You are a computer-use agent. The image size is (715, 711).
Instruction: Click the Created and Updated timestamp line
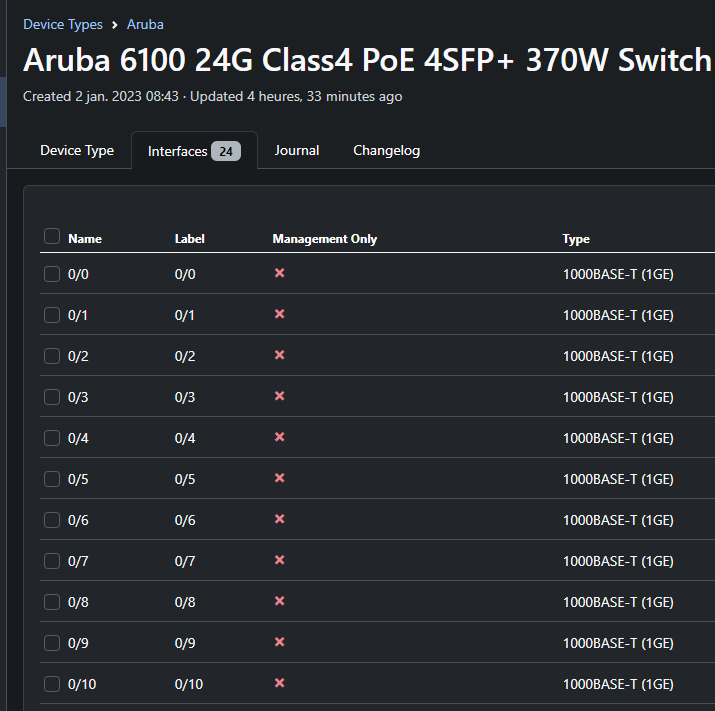(212, 97)
